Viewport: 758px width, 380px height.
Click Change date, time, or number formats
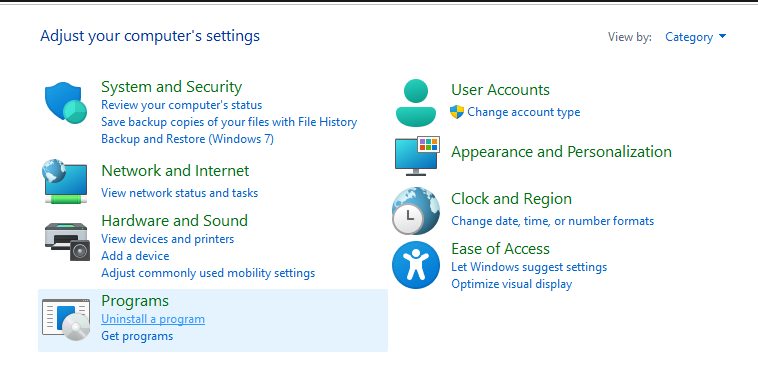(x=553, y=221)
